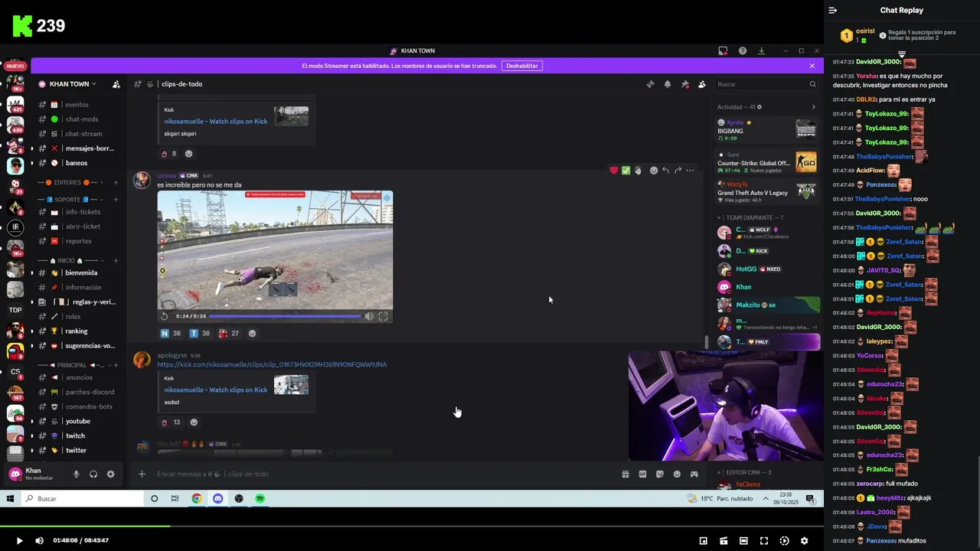Open the GIF picker in message box

(642, 474)
